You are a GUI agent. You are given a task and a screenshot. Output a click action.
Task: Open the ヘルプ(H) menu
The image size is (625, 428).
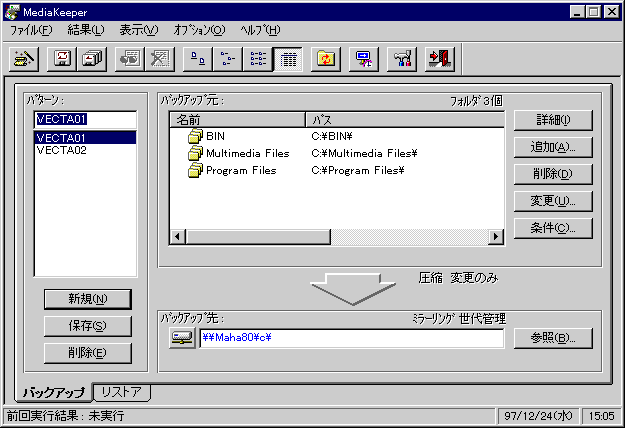260,30
